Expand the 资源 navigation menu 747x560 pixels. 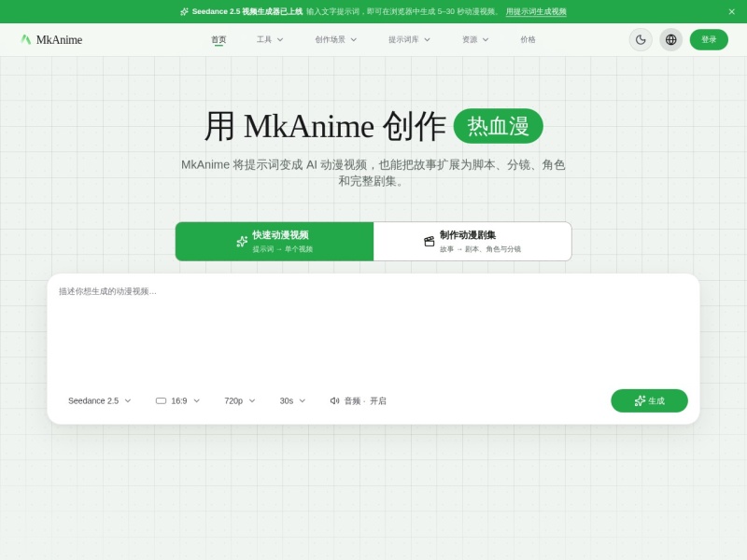point(475,39)
